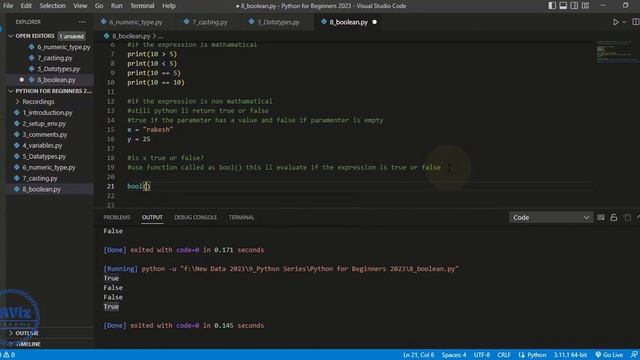The width and height of the screenshot is (640, 360).
Task: Open 4_variables.py in the file tree
Action: (42, 145)
